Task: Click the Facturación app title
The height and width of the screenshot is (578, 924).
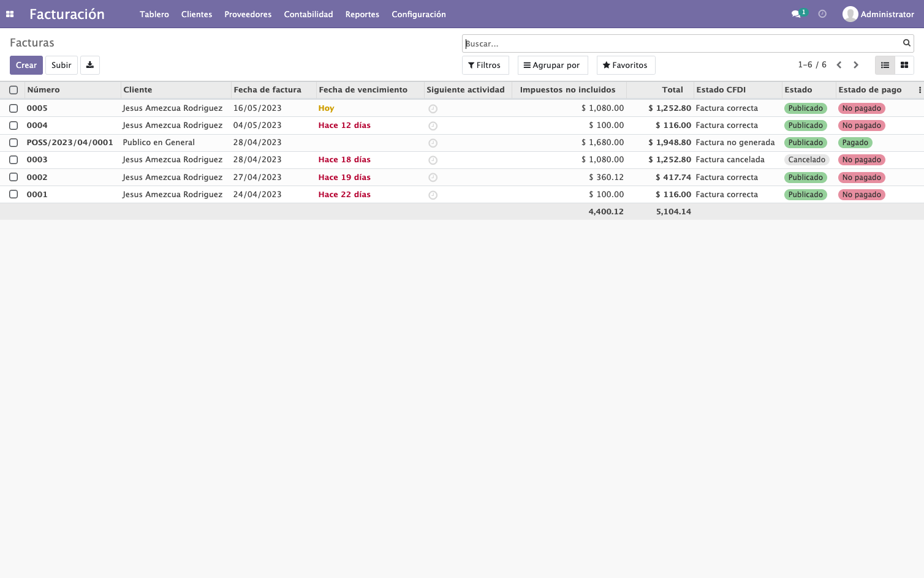Action: tap(67, 14)
